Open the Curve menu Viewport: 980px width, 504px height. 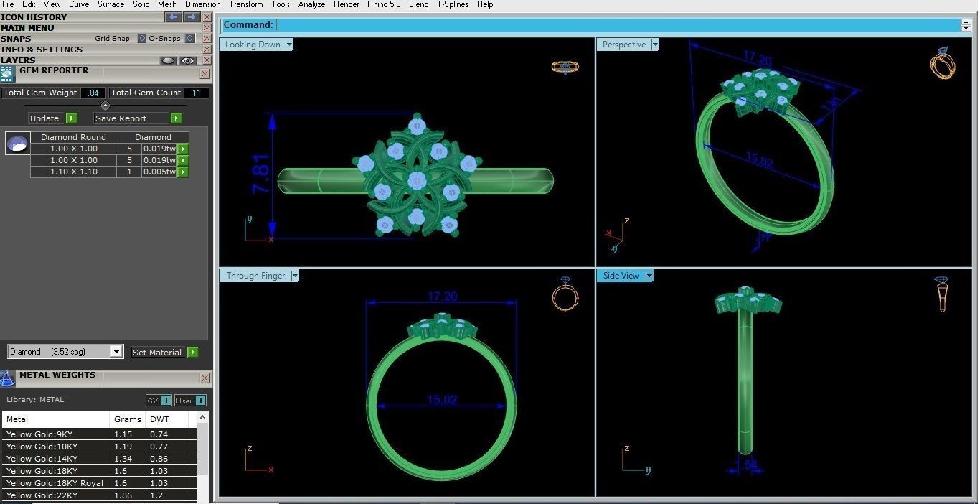point(79,4)
